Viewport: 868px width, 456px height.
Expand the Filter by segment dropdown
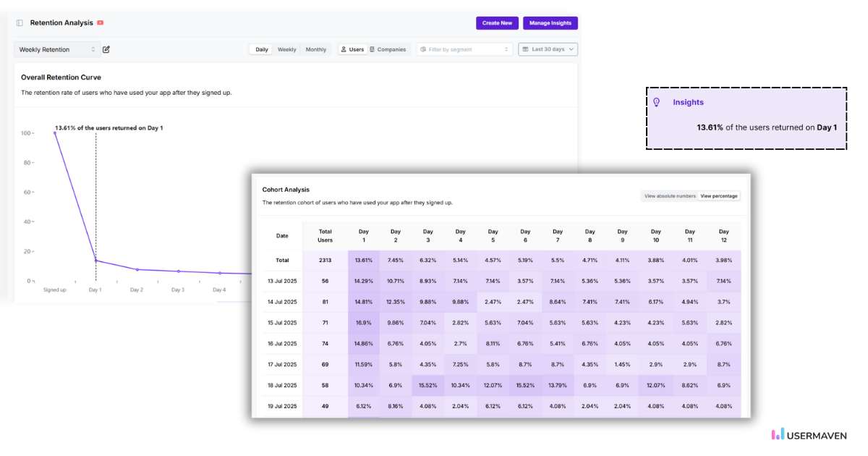click(464, 50)
